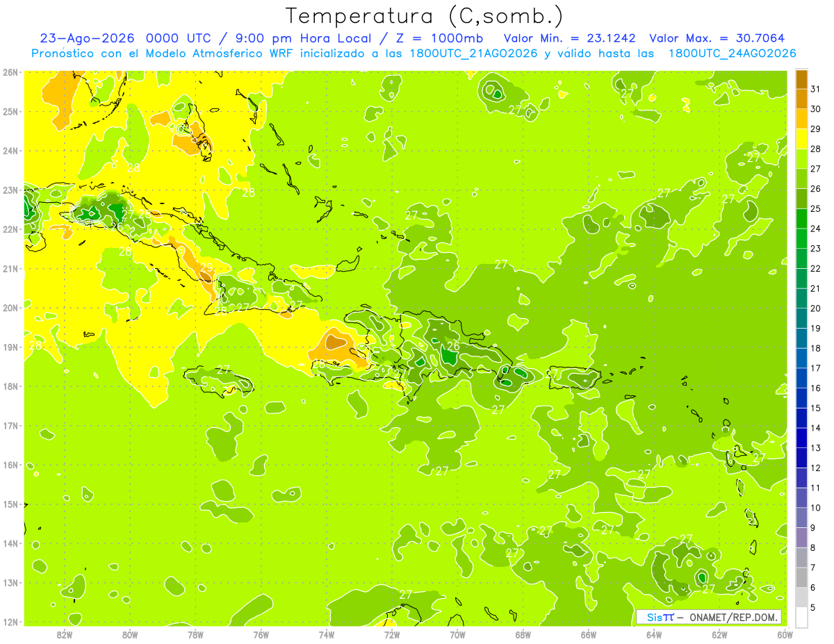Screen dimensions: 834x644
Task: Click the latitude axis label "17N"
Action: [11, 426]
